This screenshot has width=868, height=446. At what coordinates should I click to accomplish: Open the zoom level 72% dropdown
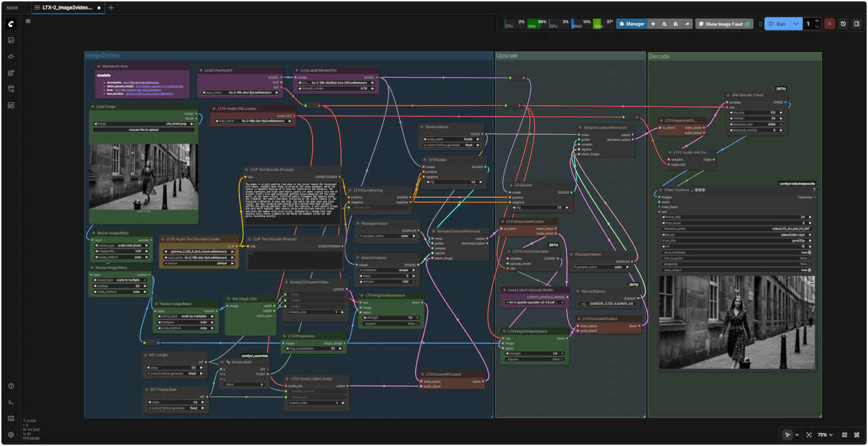click(x=825, y=434)
